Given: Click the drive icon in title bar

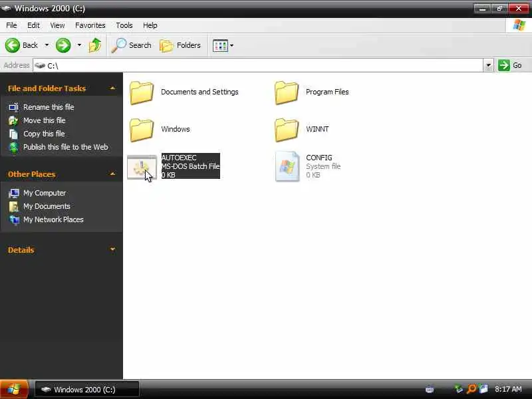Looking at the screenshot, I should pos(6,8).
